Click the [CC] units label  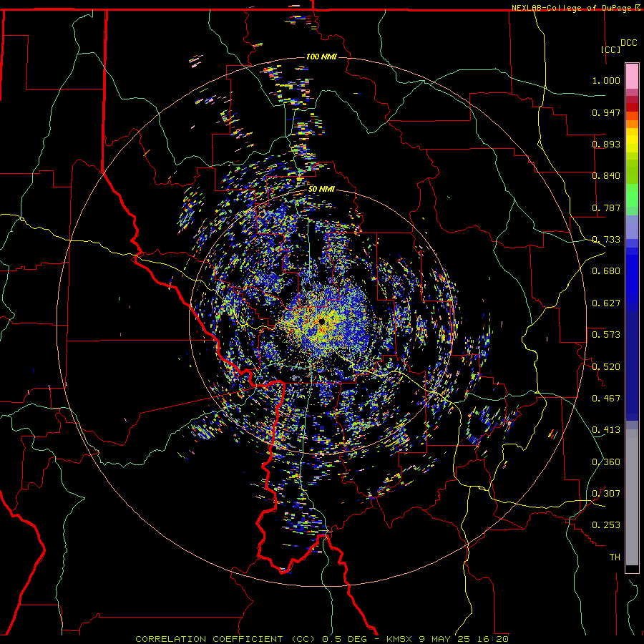[x=611, y=49]
